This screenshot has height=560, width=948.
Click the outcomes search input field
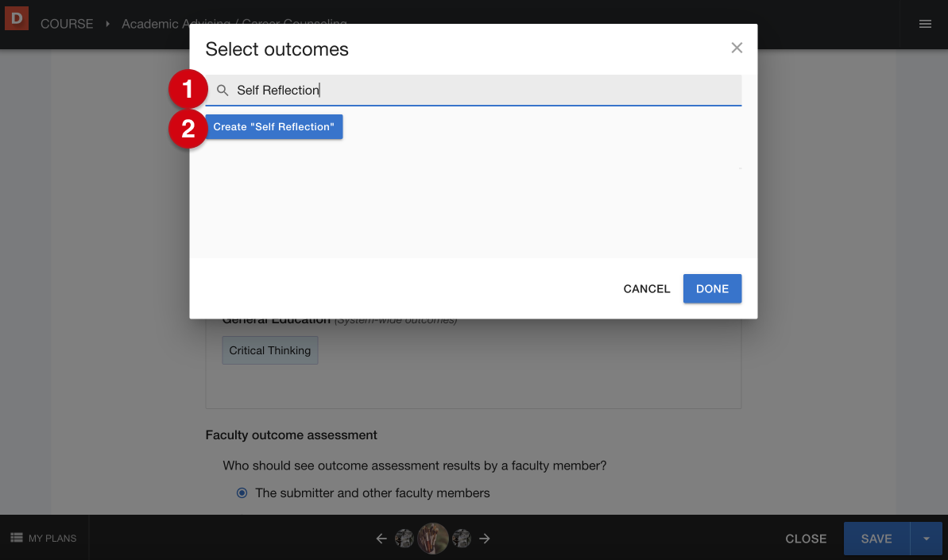tap(474, 90)
